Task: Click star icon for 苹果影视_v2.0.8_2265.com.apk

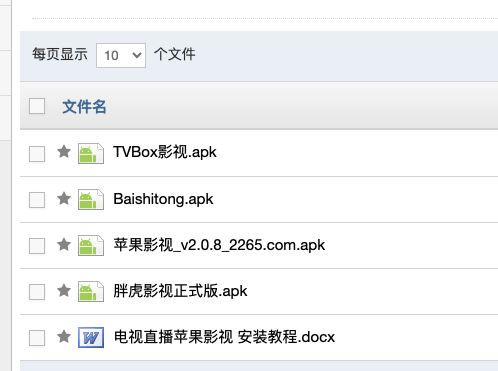Action: 64,245
